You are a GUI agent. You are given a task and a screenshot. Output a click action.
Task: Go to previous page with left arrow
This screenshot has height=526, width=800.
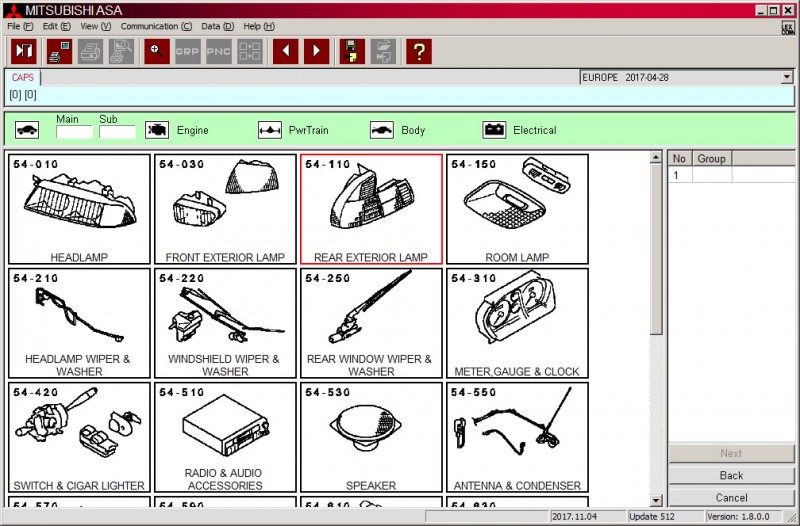click(x=285, y=51)
